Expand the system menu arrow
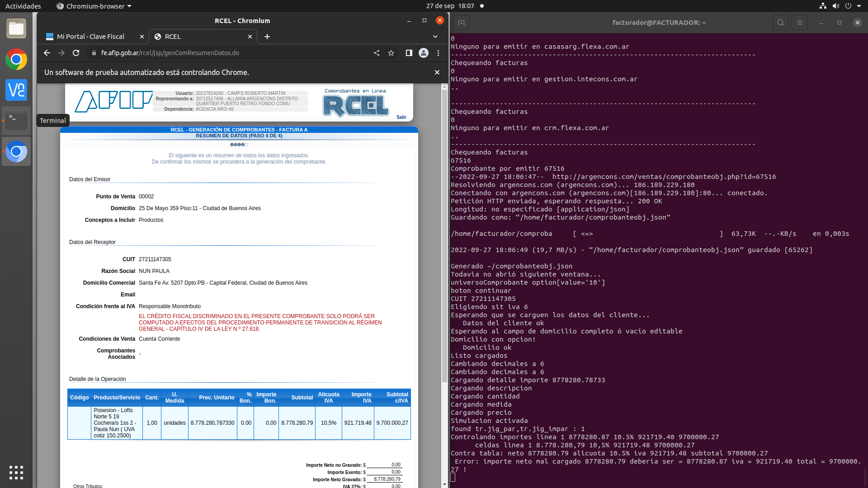The height and width of the screenshot is (488, 868). point(859,6)
